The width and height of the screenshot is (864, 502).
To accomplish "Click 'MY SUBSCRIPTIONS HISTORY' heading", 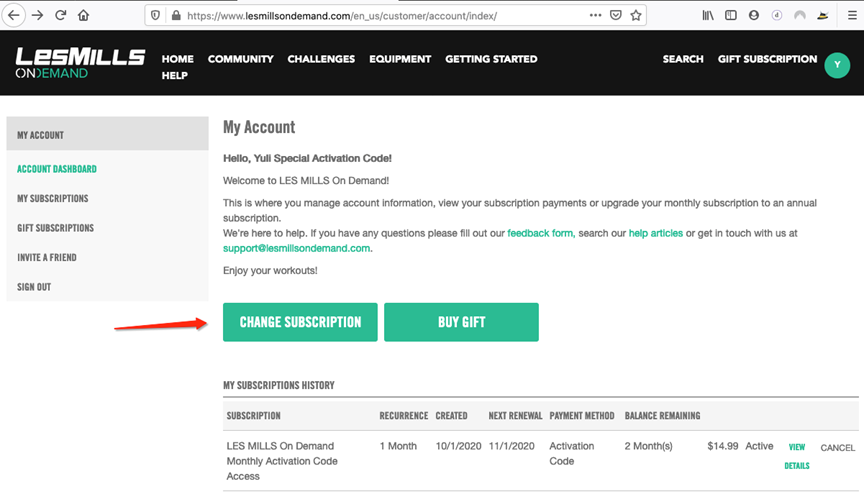I will pyautogui.click(x=279, y=386).
